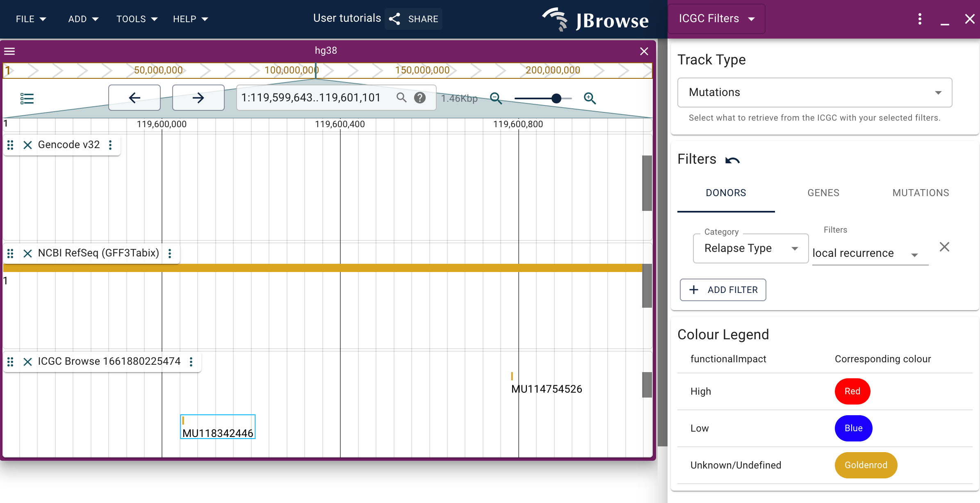Open the HELP menu
The height and width of the screenshot is (503, 980).
click(x=191, y=19)
